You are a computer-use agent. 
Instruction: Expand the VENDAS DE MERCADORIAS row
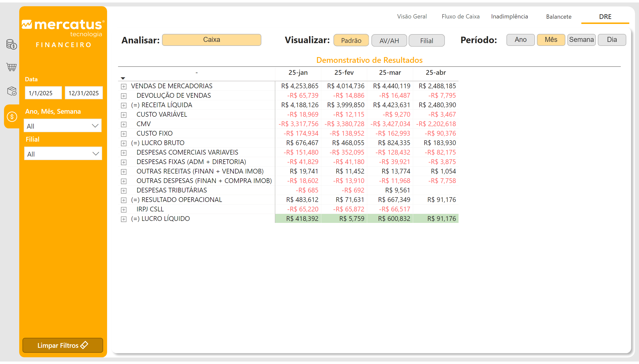coord(124,87)
